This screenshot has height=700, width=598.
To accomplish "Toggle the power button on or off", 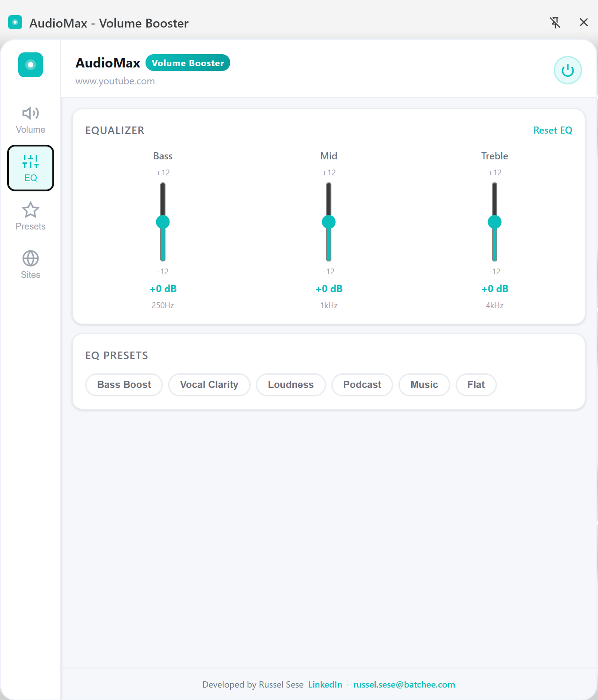I will click(567, 70).
